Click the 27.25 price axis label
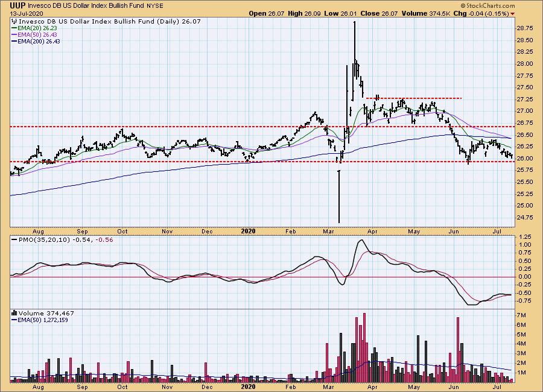The height and width of the screenshot is (392, 543). point(525,99)
